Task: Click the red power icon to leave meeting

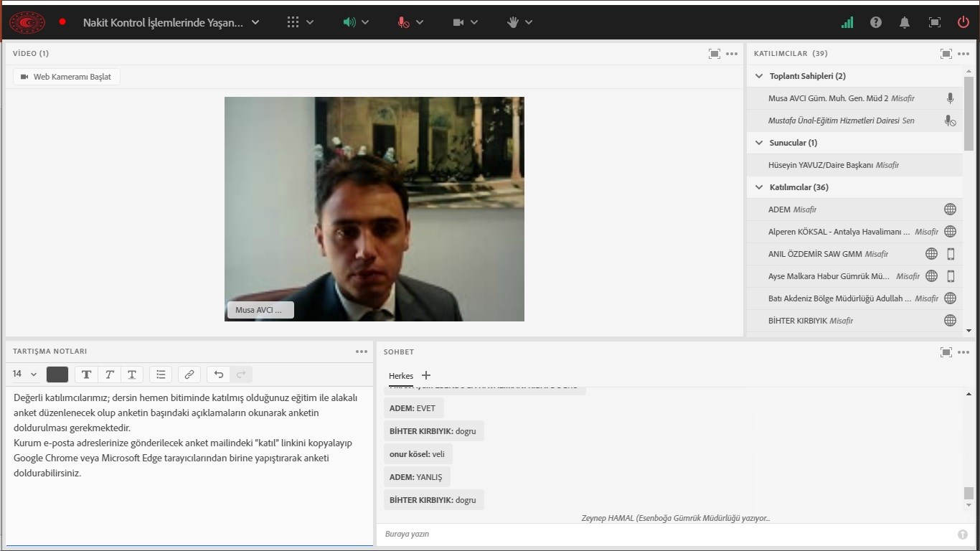Action: pyautogui.click(x=963, y=22)
